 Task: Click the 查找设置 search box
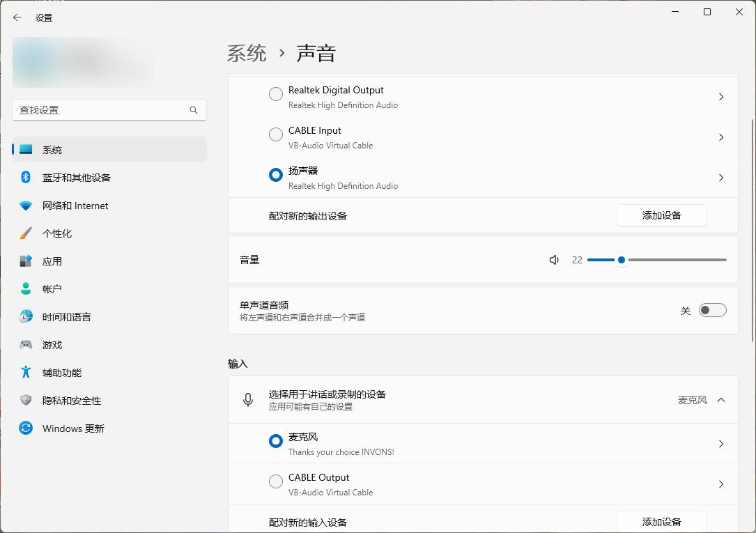tap(109, 109)
